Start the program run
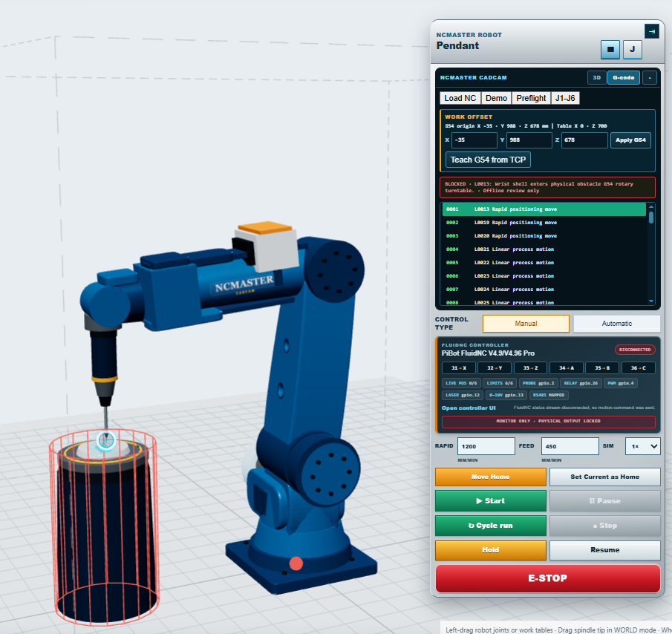This screenshot has height=634, width=672. pos(490,501)
